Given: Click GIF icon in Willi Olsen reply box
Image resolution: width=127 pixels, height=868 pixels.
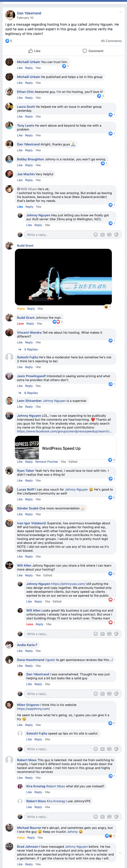Looking at the screenshot, I should (x=109, y=235).
